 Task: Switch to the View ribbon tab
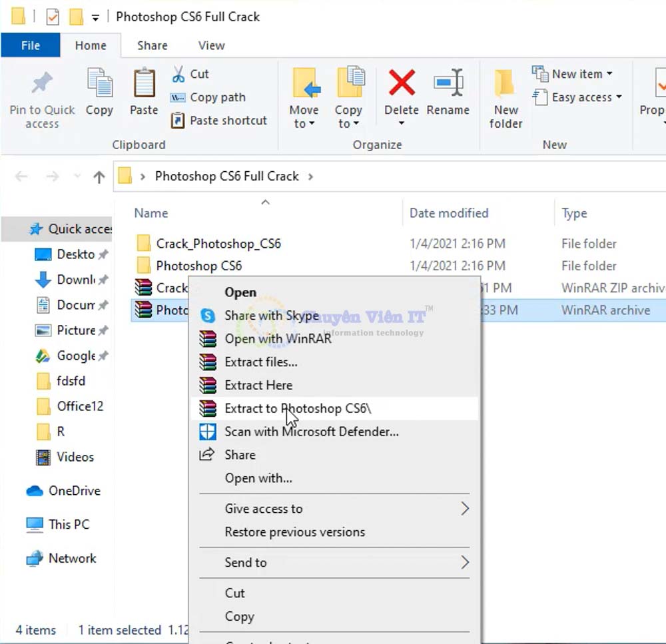pyautogui.click(x=211, y=45)
